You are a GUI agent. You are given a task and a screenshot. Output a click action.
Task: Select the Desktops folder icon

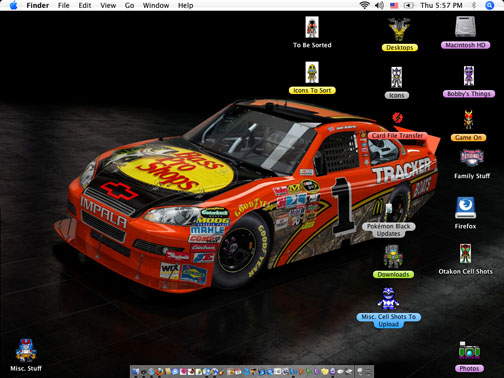399,29
